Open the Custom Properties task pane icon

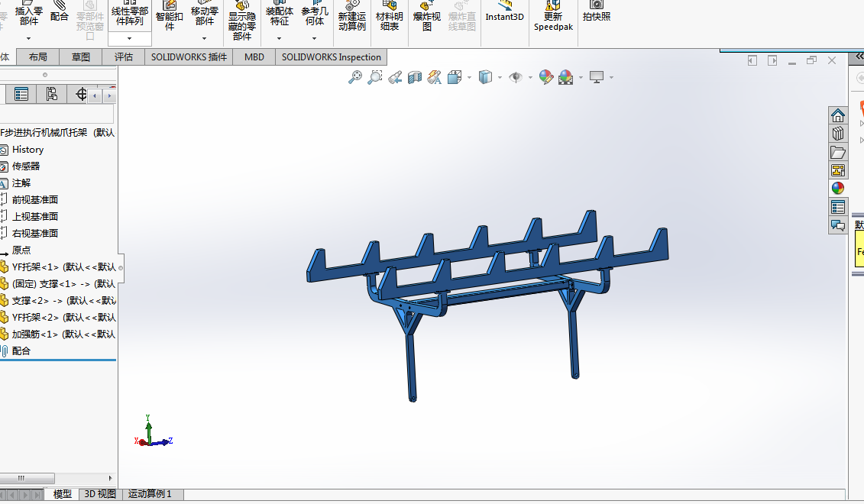837,207
